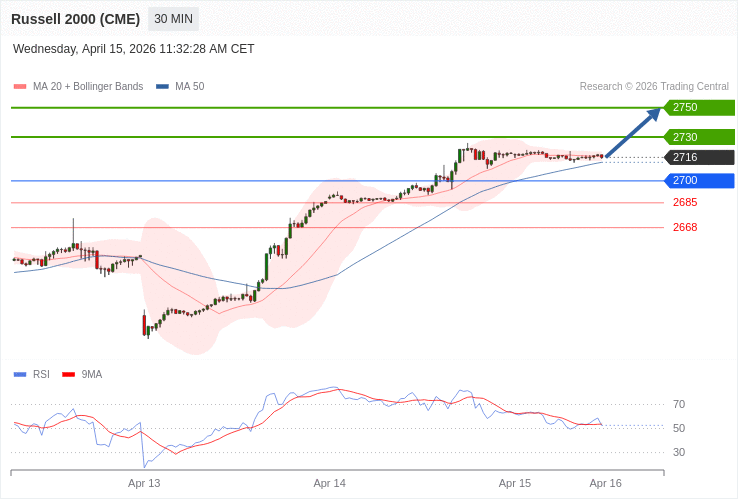Click the RSI 70 level label
Viewport: 738px width, 500px height.
point(679,404)
